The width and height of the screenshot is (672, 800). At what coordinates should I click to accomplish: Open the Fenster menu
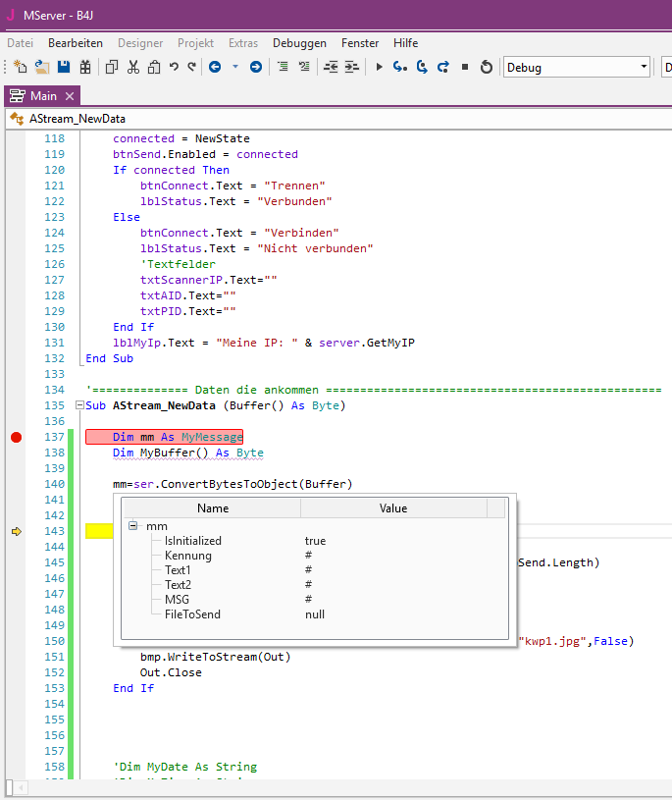coord(360,43)
